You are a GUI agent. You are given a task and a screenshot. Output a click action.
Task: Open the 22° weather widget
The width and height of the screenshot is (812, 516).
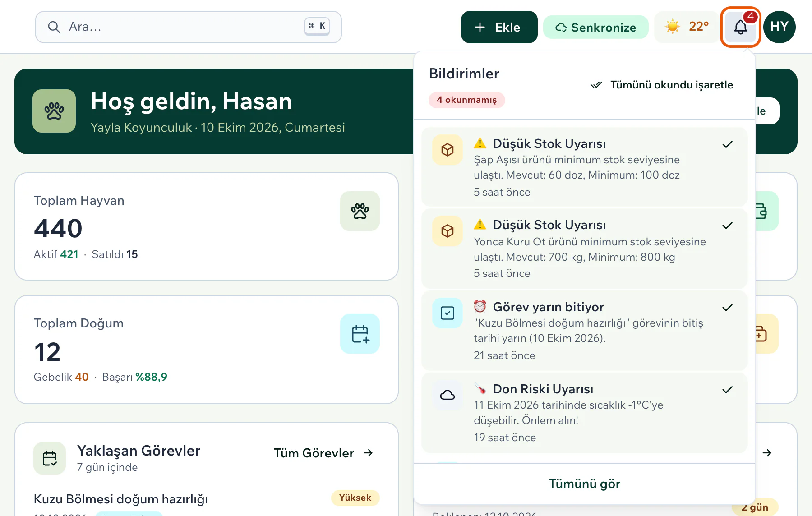[x=687, y=27]
